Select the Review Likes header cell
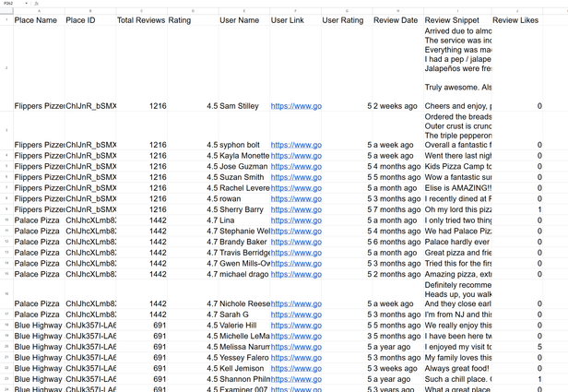Image resolution: width=568 pixels, height=392 pixels. (517, 20)
